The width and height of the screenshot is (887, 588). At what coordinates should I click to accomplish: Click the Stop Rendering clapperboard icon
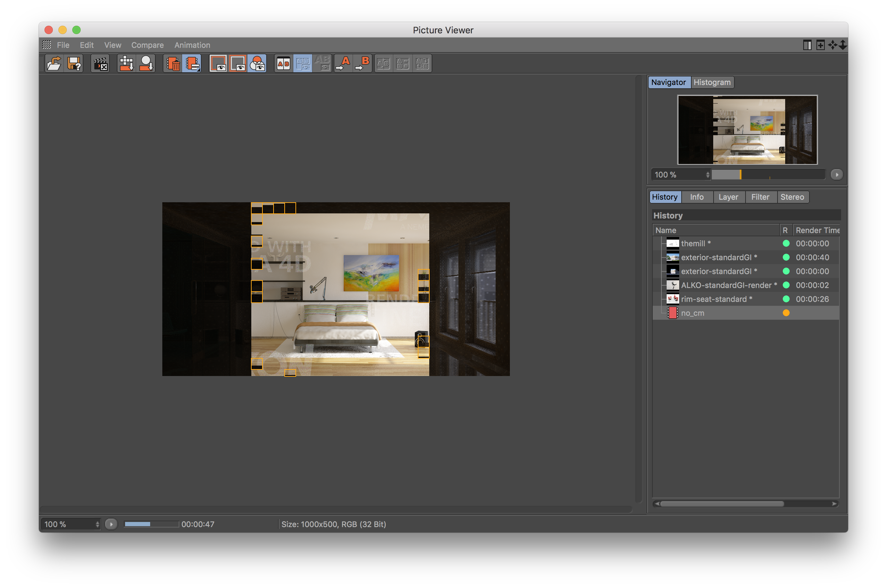(x=100, y=63)
